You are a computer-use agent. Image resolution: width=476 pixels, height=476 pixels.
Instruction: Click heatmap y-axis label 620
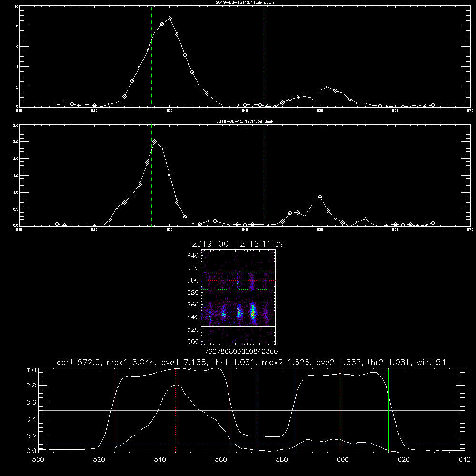193,268
